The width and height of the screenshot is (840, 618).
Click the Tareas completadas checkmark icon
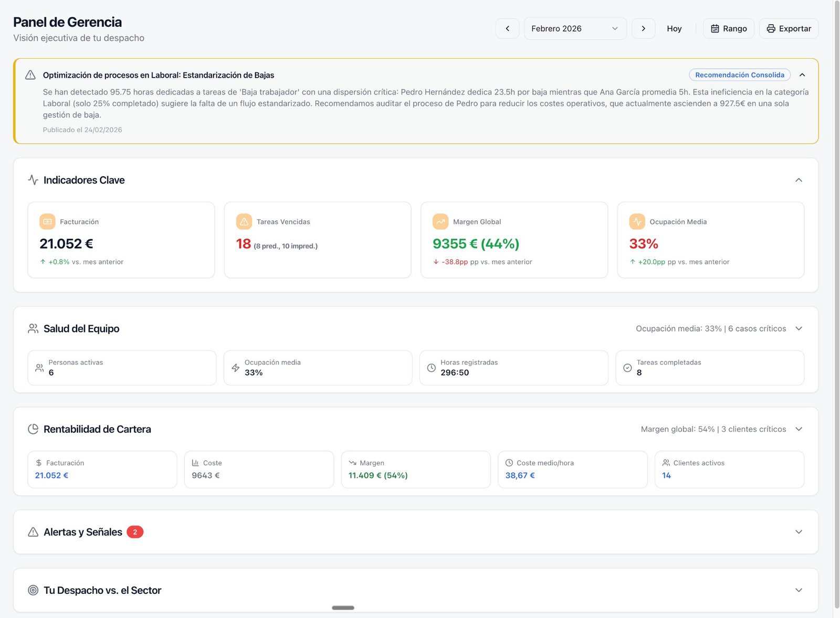pos(627,368)
